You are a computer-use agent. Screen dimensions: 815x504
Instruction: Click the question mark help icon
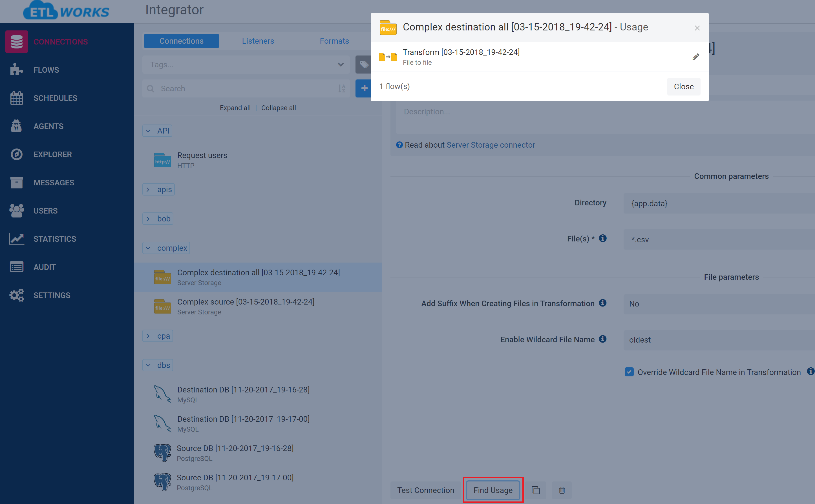pyautogui.click(x=399, y=145)
